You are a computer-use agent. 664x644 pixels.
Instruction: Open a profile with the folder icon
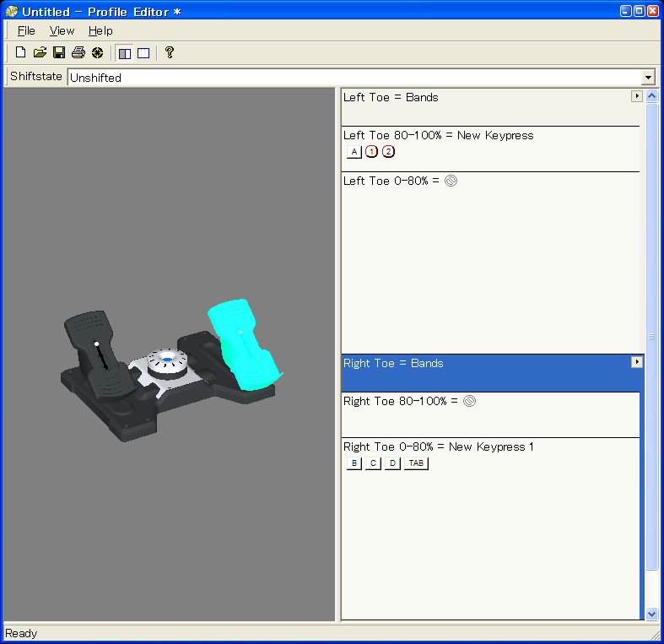[x=40, y=52]
